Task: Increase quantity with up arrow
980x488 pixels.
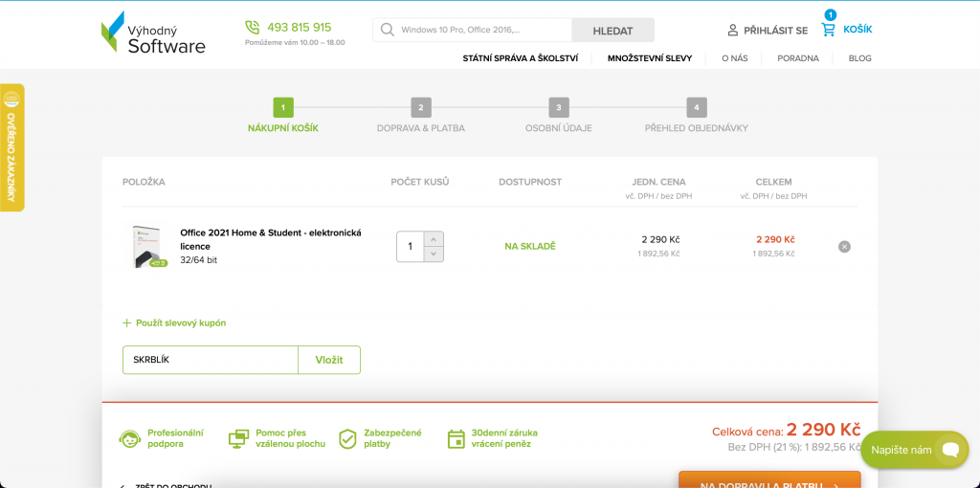Action: click(x=434, y=239)
